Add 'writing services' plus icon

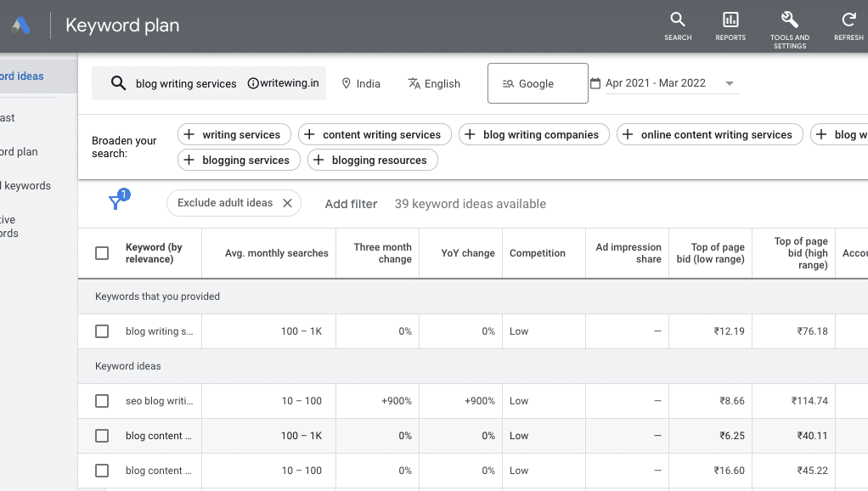189,134
